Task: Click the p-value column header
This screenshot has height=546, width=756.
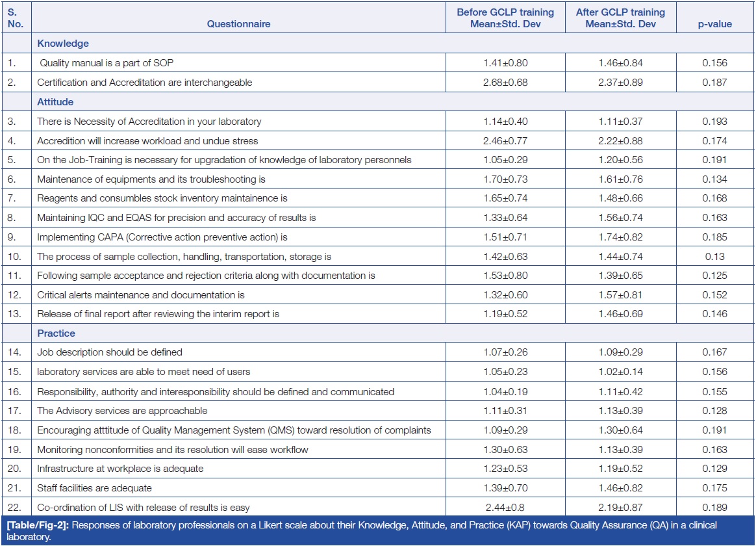Action: coord(714,24)
